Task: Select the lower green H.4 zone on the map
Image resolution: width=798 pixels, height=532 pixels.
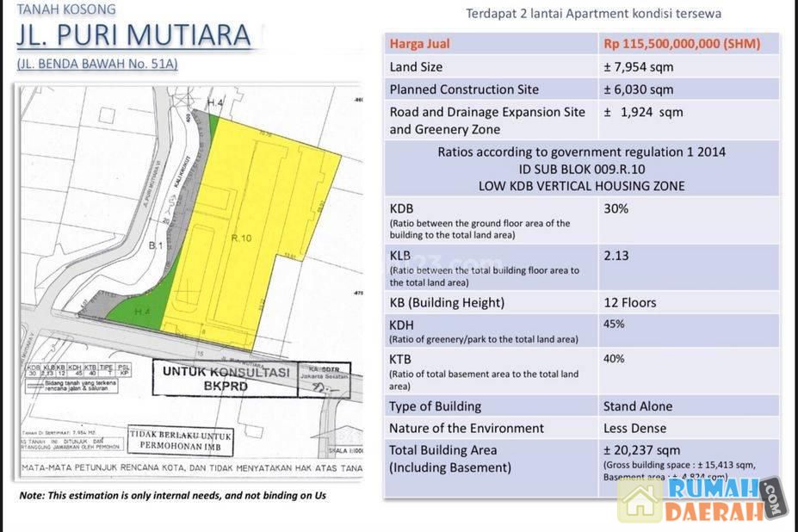Action: click(142, 312)
